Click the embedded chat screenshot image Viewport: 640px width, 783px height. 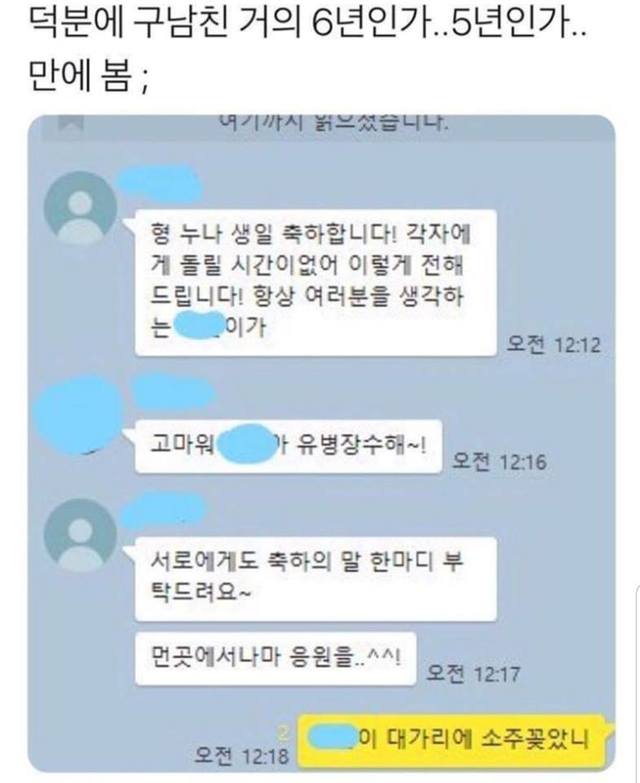click(321, 444)
